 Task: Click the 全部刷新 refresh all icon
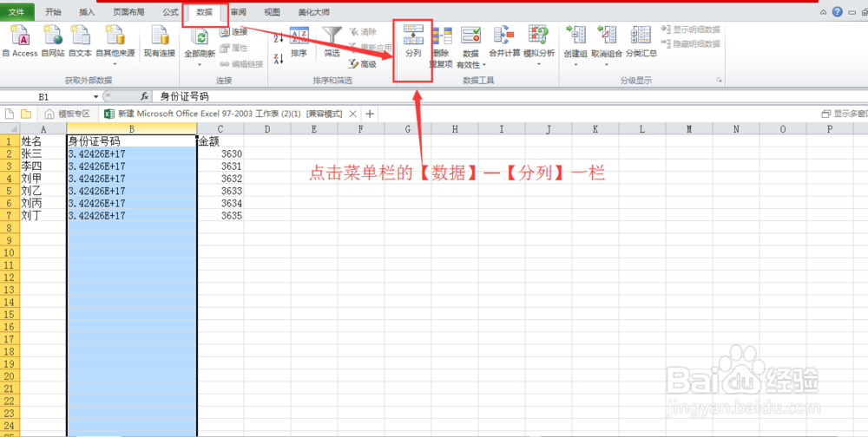coord(200,37)
